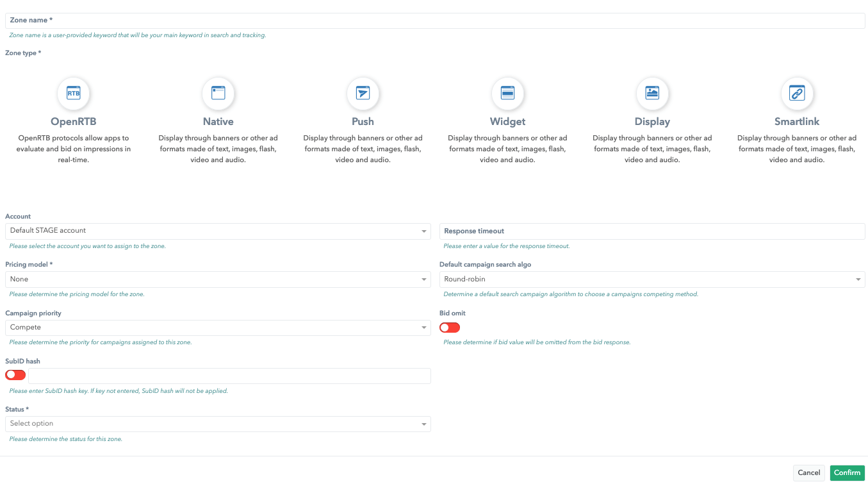Open the Campaign priority dropdown

(x=218, y=328)
